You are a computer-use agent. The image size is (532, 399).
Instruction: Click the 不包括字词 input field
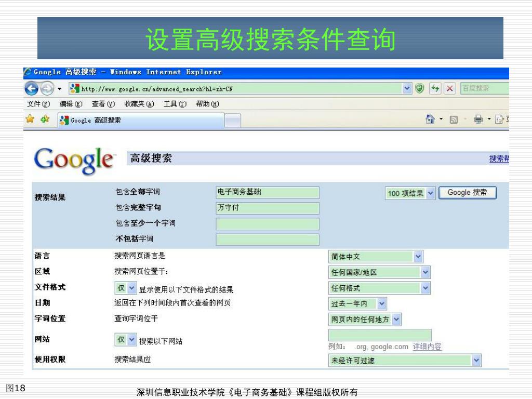pyautogui.click(x=268, y=239)
